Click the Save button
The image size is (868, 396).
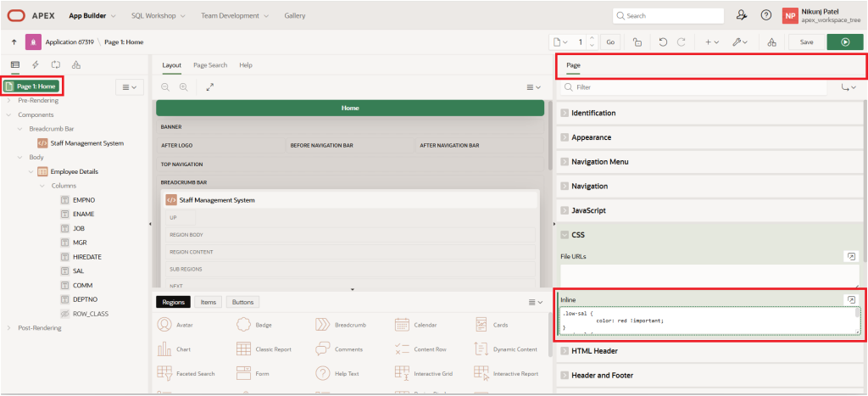pos(806,42)
